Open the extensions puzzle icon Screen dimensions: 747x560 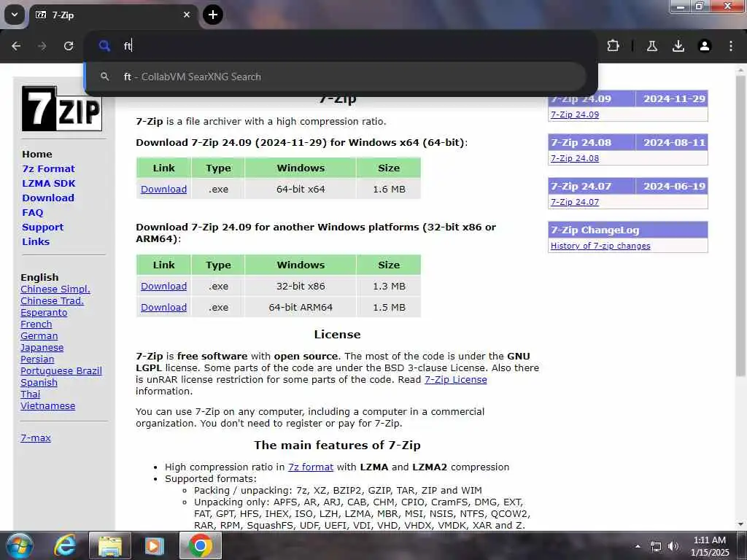[x=613, y=46]
